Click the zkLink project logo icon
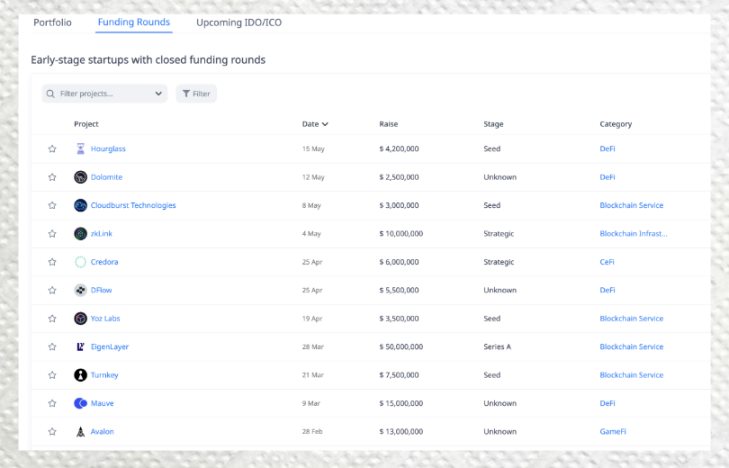This screenshot has height=468, width=729. pos(81,234)
